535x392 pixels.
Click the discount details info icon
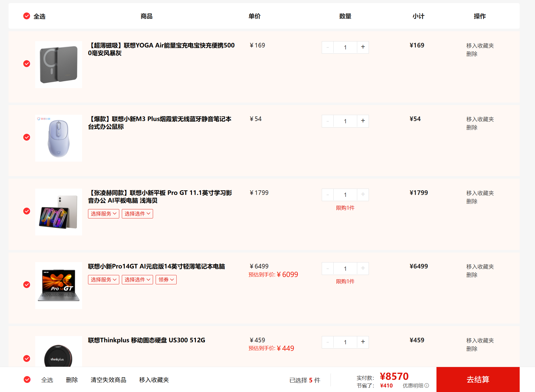pos(427,385)
